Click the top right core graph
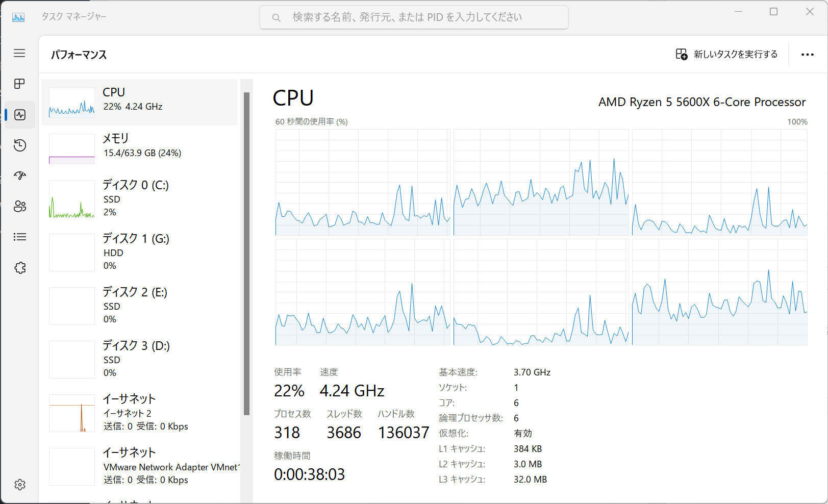The height and width of the screenshot is (504, 828). [x=719, y=182]
